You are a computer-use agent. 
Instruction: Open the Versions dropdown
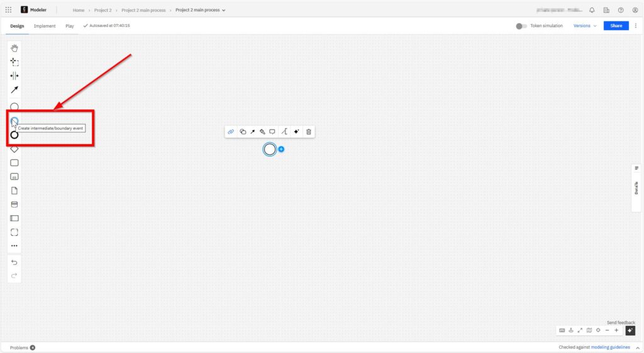pyautogui.click(x=585, y=26)
